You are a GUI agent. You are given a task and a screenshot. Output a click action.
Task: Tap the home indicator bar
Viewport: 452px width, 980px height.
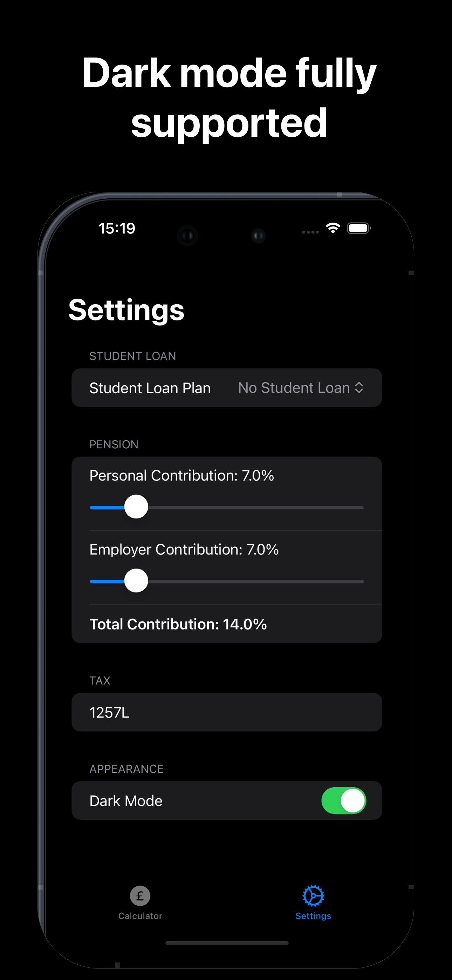click(227, 943)
